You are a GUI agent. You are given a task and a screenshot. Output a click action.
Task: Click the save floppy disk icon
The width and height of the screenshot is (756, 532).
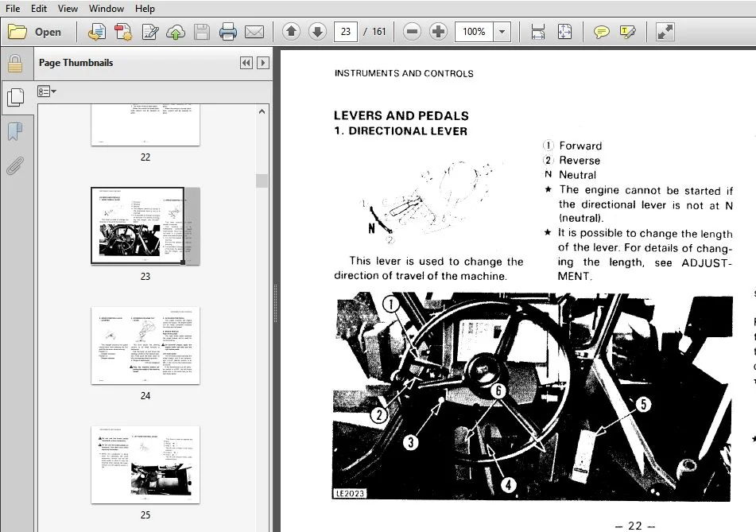[202, 32]
